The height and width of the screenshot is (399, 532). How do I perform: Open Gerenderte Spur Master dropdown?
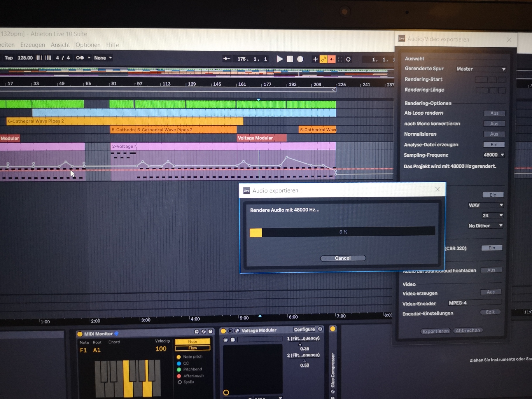tap(481, 69)
